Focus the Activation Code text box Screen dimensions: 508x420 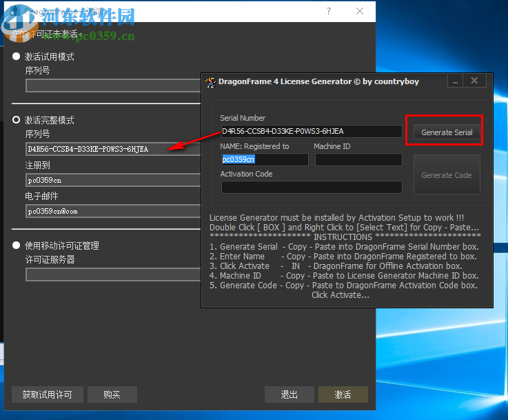pos(310,187)
